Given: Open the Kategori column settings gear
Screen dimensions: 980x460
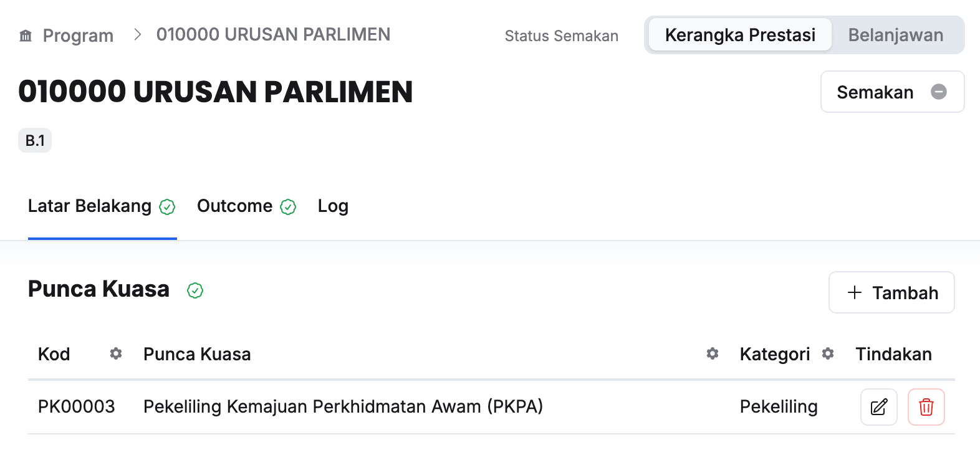Looking at the screenshot, I should (828, 354).
